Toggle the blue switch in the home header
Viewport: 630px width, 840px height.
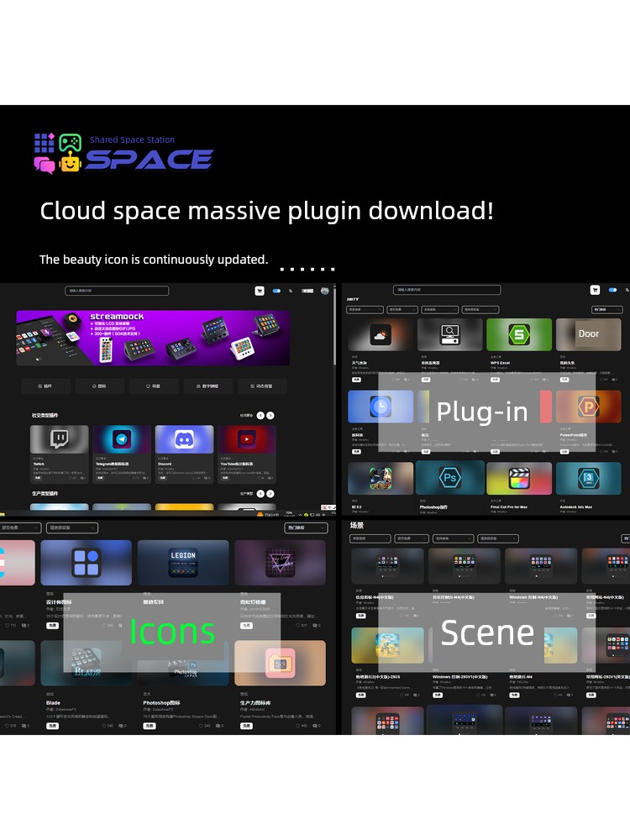pos(276,291)
